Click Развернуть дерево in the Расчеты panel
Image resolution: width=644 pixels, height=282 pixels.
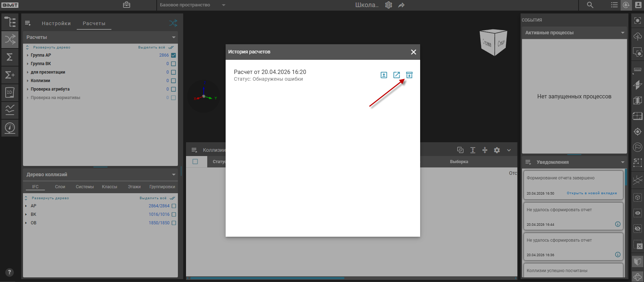tap(52, 47)
